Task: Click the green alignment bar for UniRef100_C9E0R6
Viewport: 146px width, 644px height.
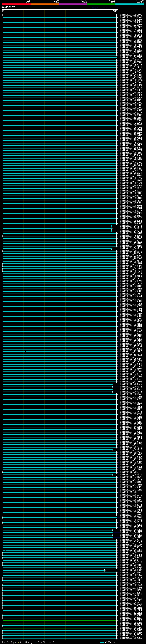Action: [60, 623]
